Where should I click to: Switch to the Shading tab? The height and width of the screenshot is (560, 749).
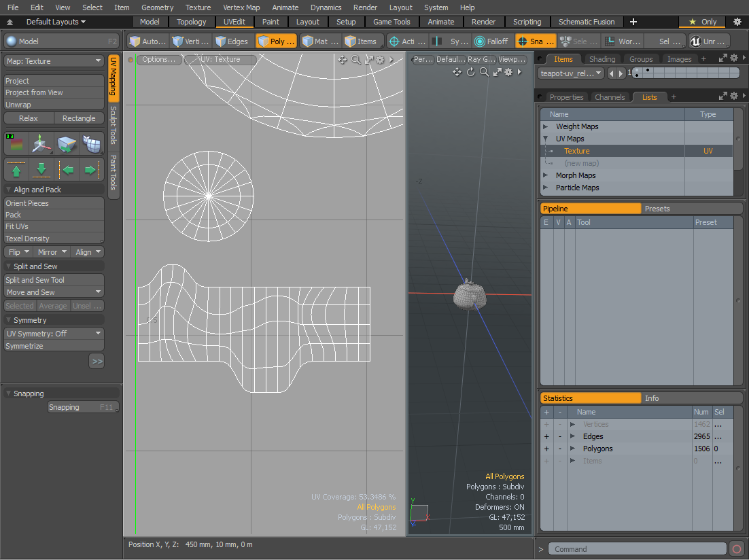point(602,59)
